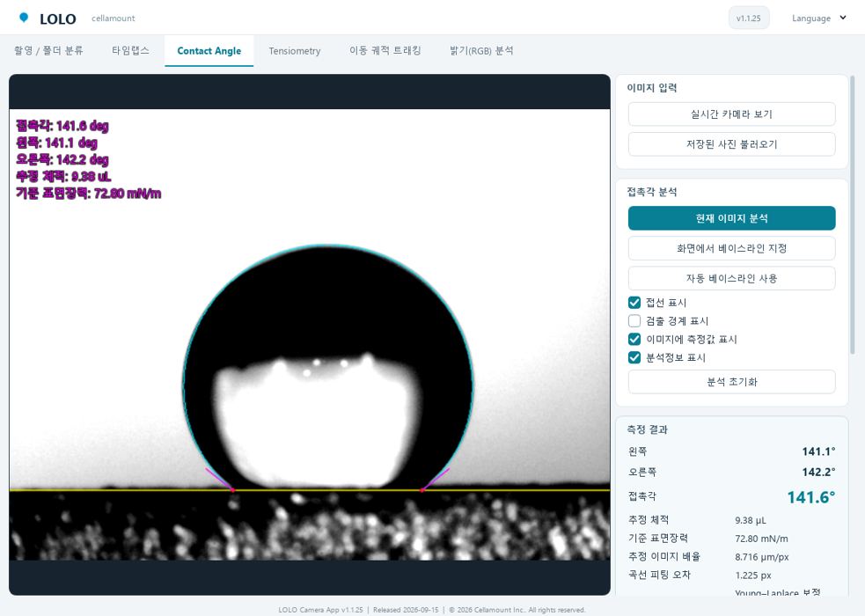Click the 72.80 mN/m value in results
The height and width of the screenshot is (616, 865).
(x=761, y=539)
